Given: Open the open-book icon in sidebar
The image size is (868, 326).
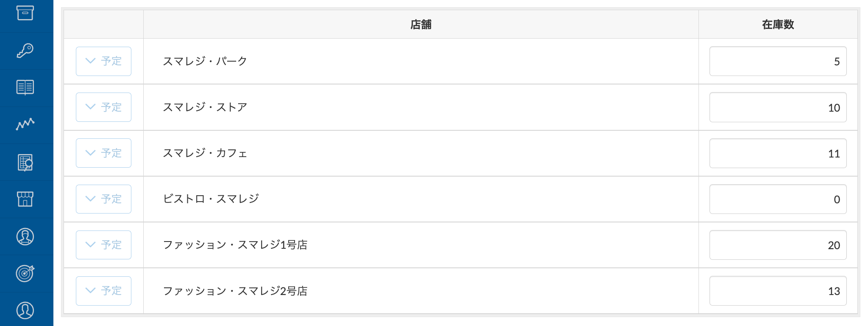Looking at the screenshot, I should 25,87.
